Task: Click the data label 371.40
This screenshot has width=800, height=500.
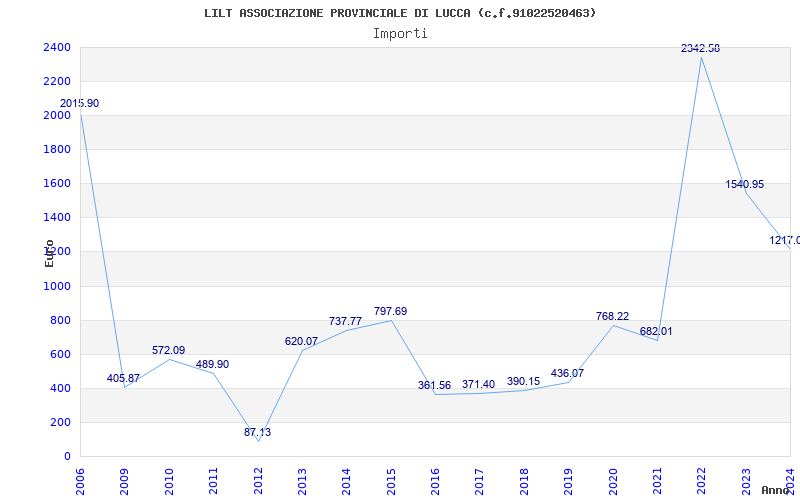Action: (x=479, y=385)
